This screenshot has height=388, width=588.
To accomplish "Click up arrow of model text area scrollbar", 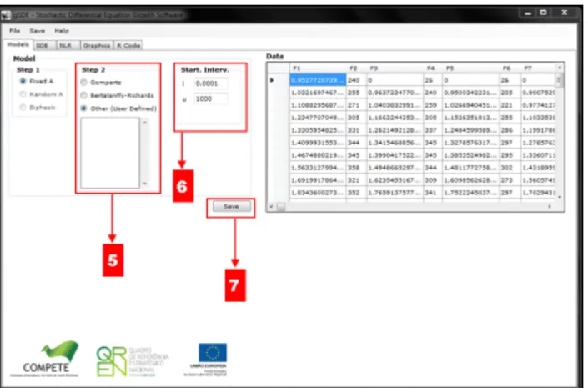I will click(145, 123).
